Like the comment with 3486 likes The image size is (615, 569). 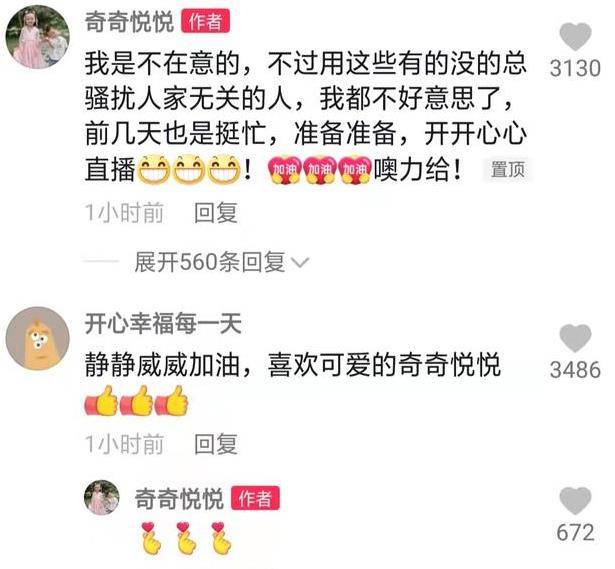(575, 338)
